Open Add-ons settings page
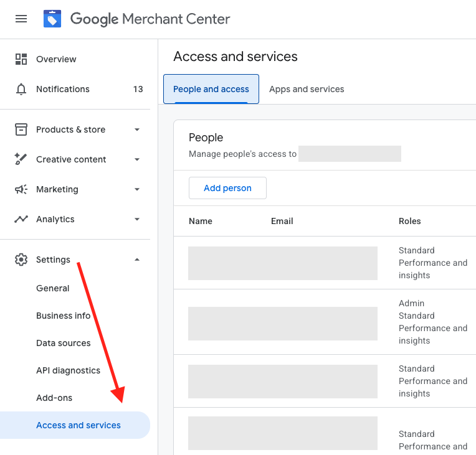 [x=54, y=398]
